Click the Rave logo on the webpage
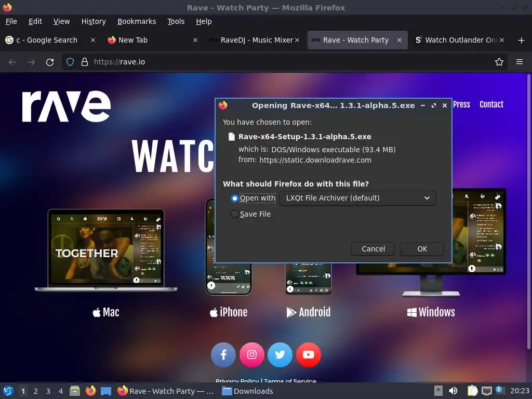The image size is (532, 399). click(x=66, y=106)
